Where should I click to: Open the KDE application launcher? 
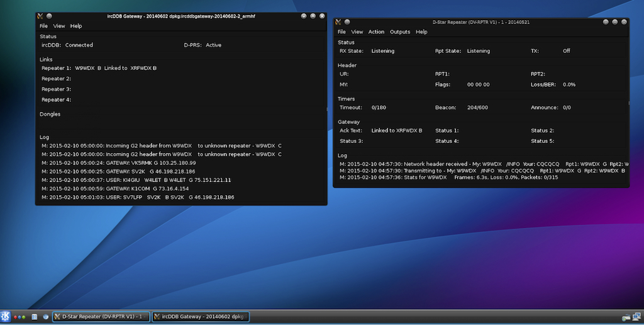coord(6,316)
